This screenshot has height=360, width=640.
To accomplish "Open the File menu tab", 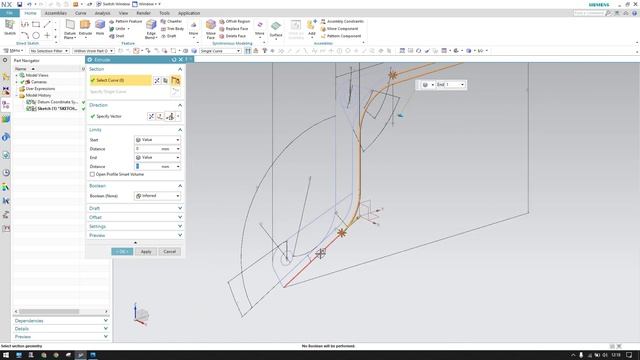I will (x=9, y=13).
